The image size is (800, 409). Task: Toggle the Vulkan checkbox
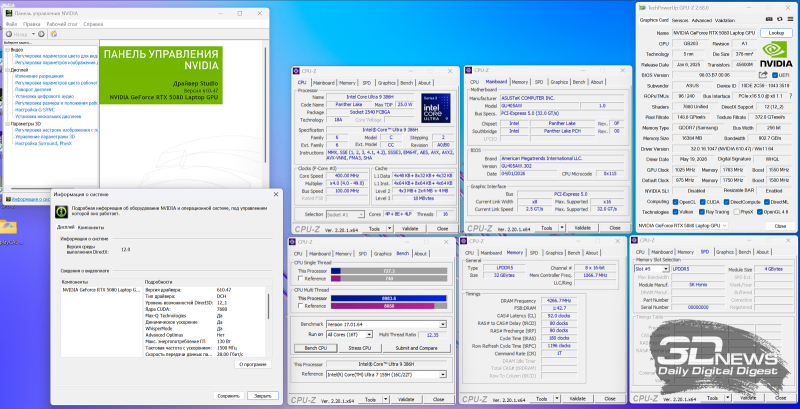tap(676, 212)
